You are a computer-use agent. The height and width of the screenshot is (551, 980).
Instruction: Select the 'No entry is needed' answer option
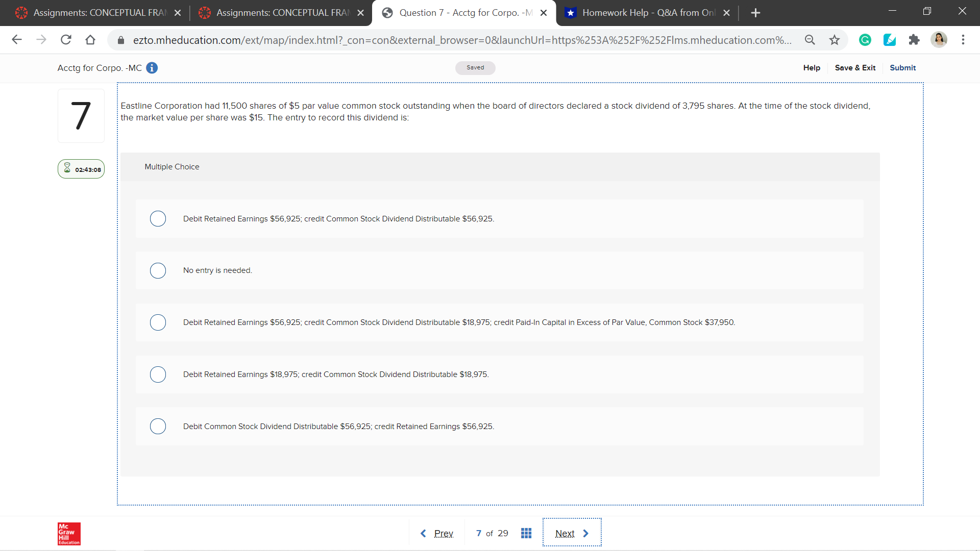[x=158, y=270]
